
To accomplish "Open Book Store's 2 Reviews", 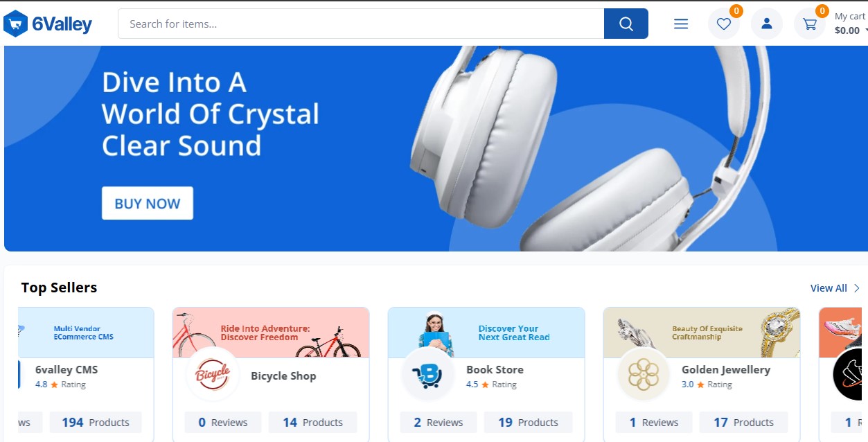I will (x=439, y=423).
